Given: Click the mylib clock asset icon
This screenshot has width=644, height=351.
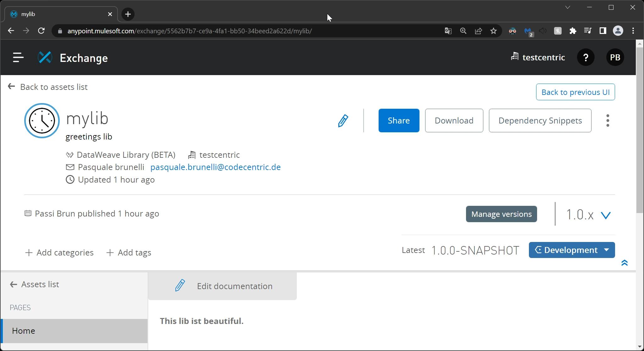Looking at the screenshot, I should [x=42, y=121].
